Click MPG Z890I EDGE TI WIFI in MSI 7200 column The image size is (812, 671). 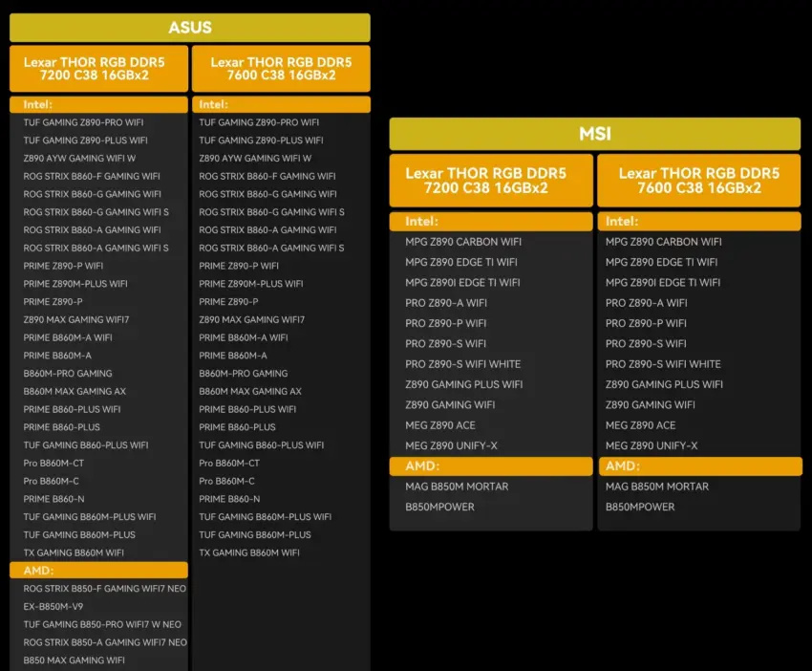click(462, 282)
